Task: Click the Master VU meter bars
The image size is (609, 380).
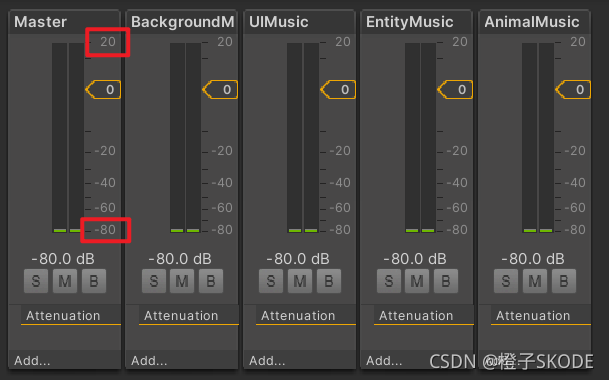Action: tap(68, 138)
